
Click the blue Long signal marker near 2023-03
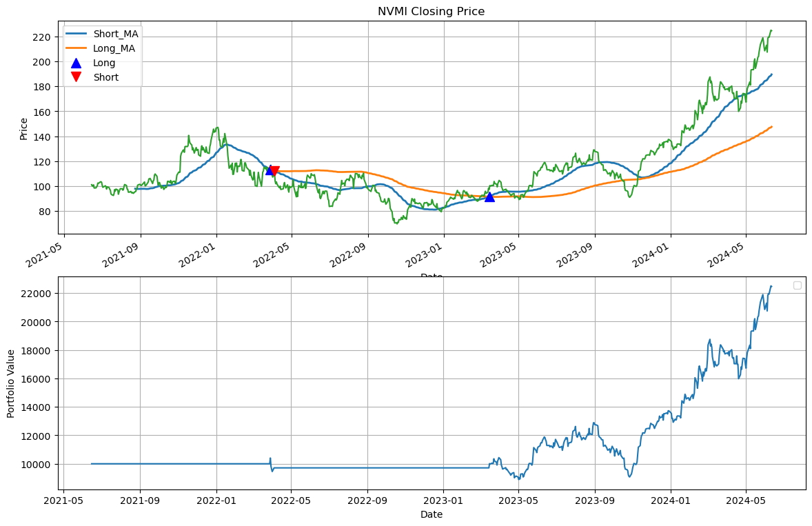489,196
